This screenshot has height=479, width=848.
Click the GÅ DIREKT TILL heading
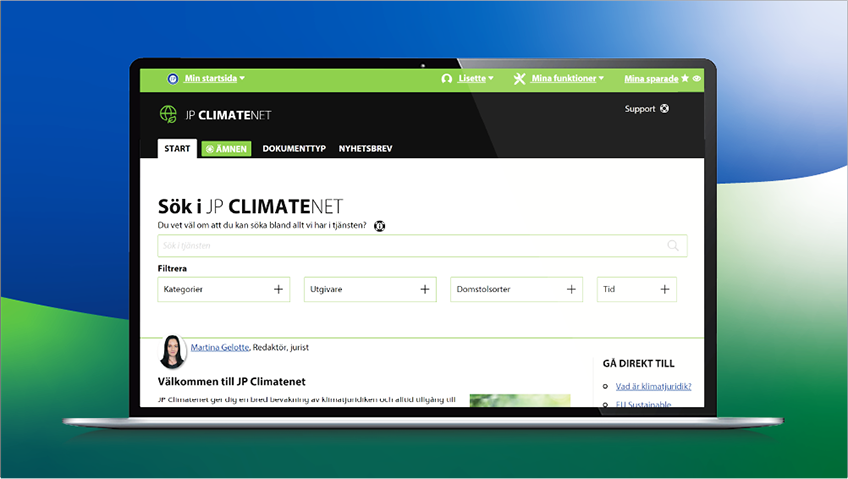point(639,364)
